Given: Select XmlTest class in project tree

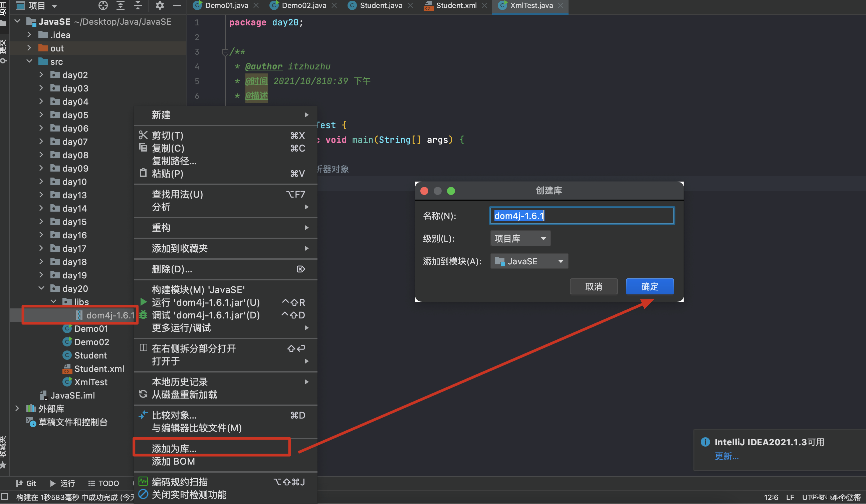Looking at the screenshot, I should click(90, 382).
